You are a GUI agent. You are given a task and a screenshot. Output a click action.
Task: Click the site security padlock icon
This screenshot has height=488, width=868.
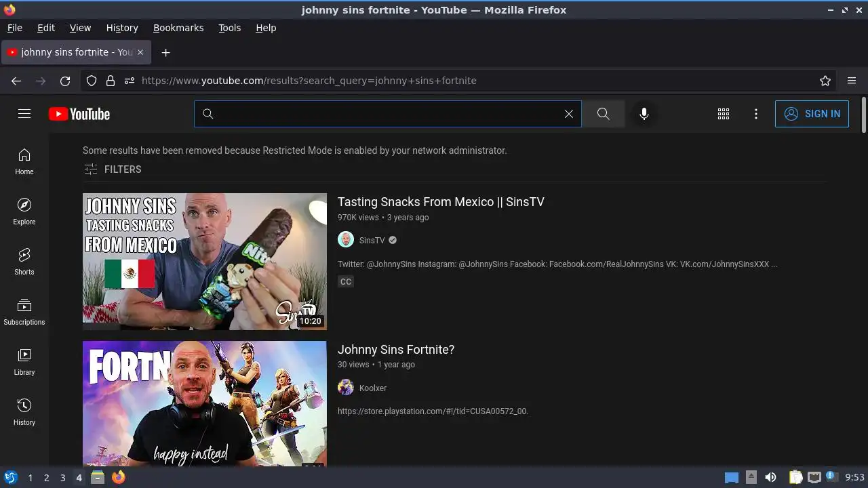point(111,81)
